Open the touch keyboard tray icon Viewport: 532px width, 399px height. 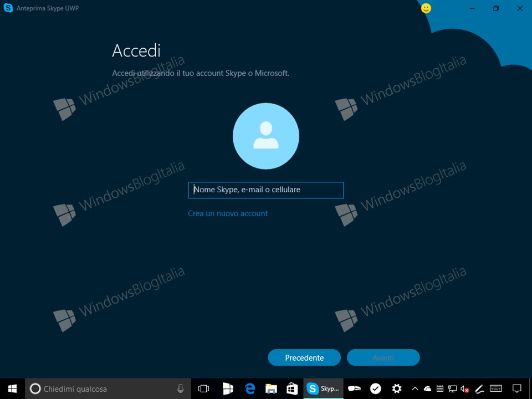pos(496,388)
